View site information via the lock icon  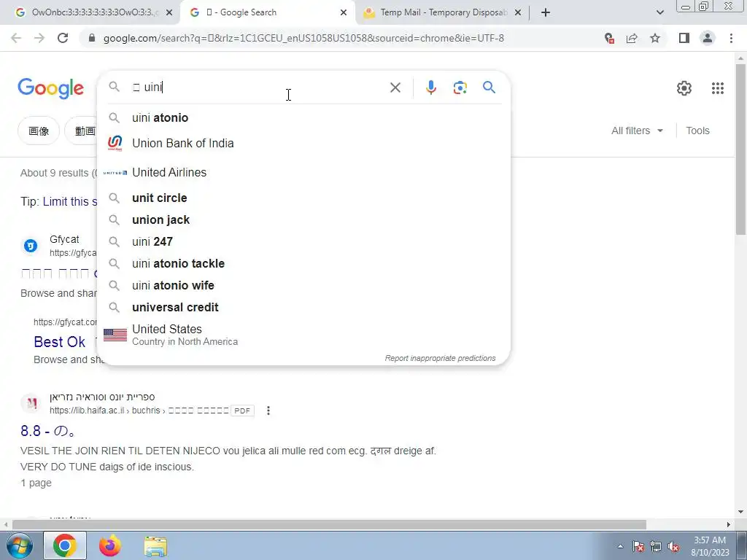tap(92, 38)
